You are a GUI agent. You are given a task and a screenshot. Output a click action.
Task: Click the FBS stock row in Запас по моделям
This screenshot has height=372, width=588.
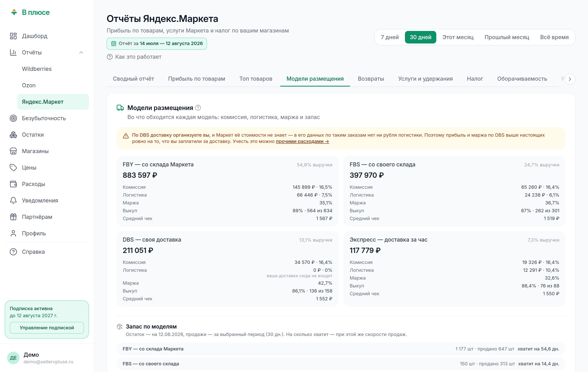(341, 364)
